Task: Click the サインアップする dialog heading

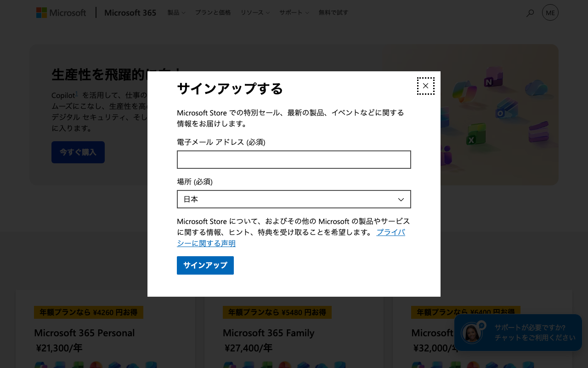Action: coord(230,88)
